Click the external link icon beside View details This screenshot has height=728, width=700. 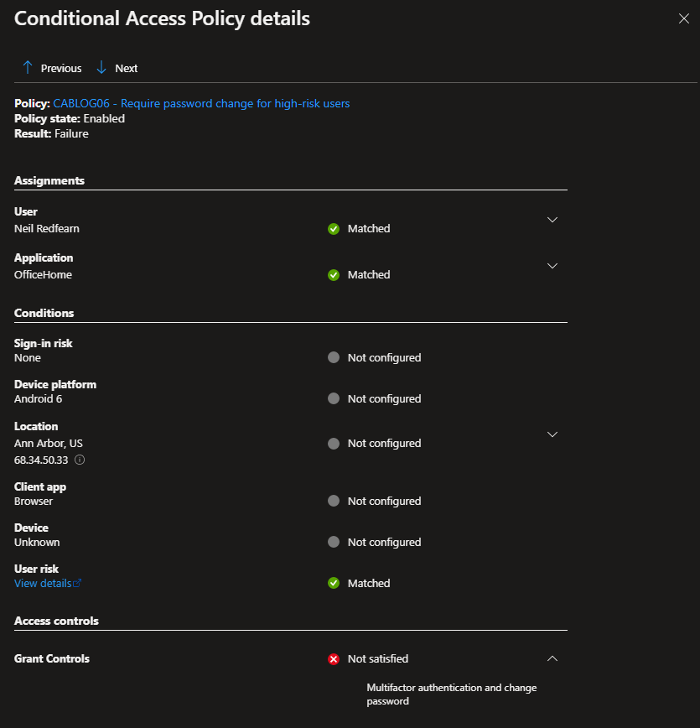coord(78,584)
